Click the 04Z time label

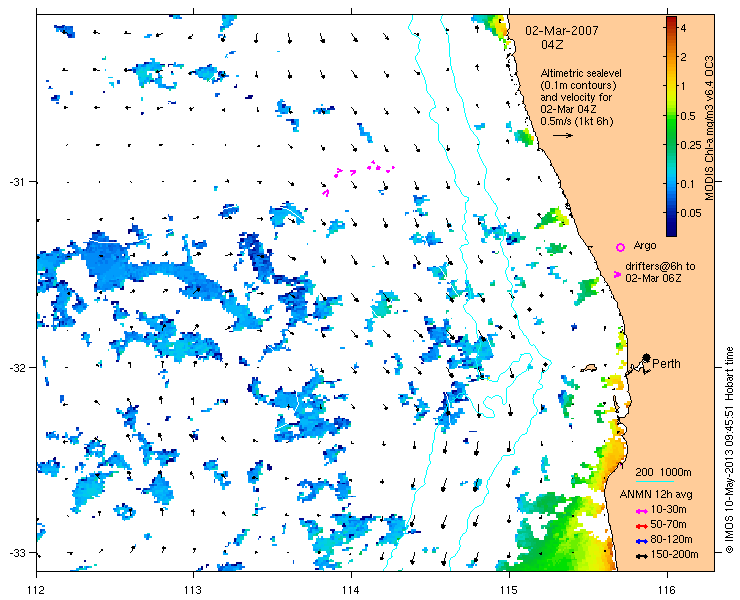pyautogui.click(x=552, y=45)
